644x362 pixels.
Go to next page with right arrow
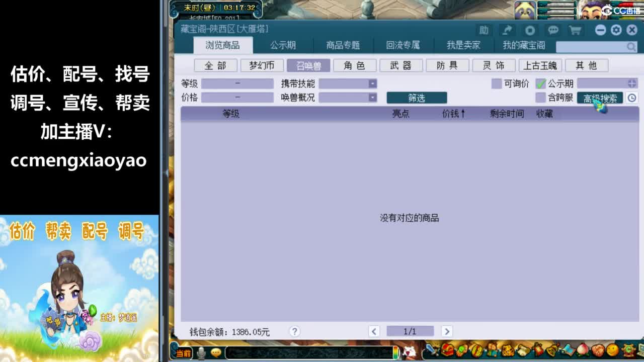446,331
